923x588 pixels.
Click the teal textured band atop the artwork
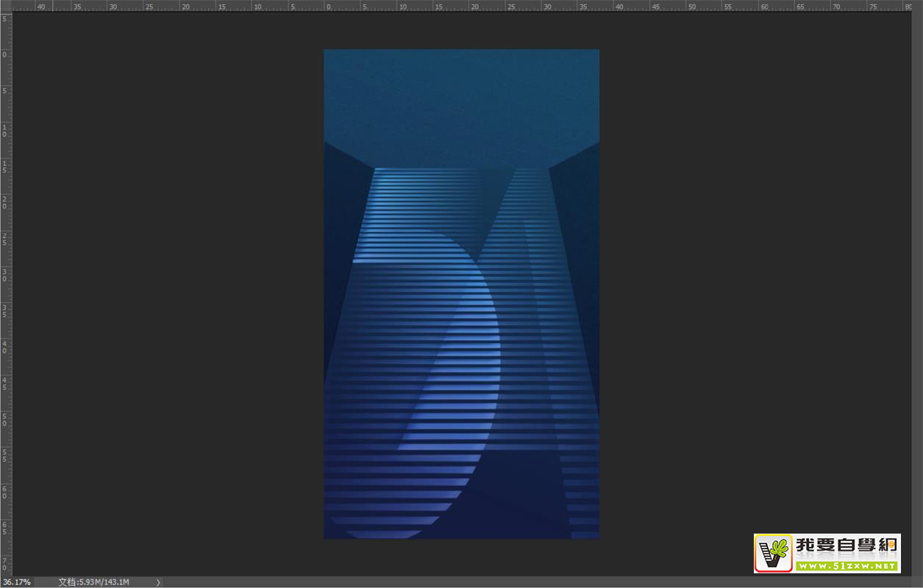coord(461,96)
